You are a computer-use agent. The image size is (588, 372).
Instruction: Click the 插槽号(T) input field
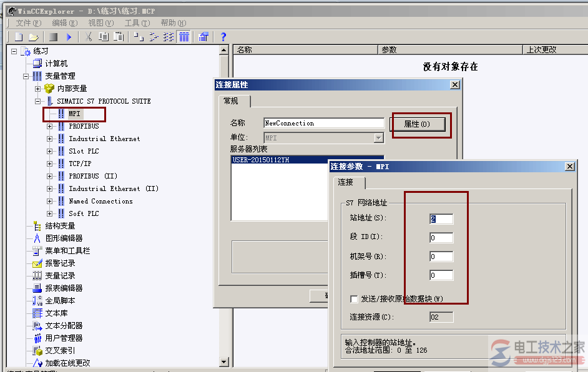tap(441, 275)
